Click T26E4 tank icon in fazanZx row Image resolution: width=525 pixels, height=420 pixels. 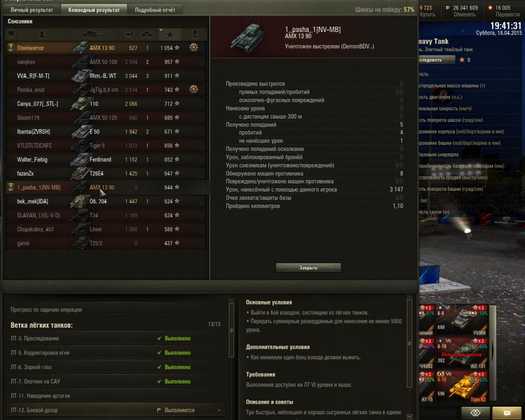(x=81, y=173)
